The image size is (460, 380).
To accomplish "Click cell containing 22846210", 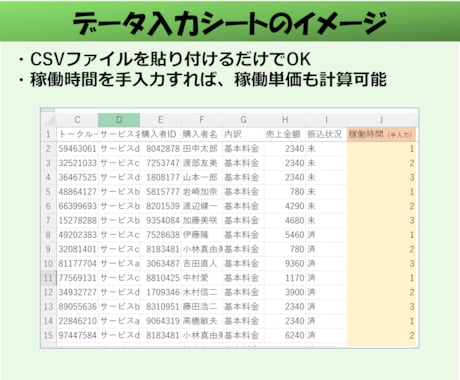I will [77, 321].
